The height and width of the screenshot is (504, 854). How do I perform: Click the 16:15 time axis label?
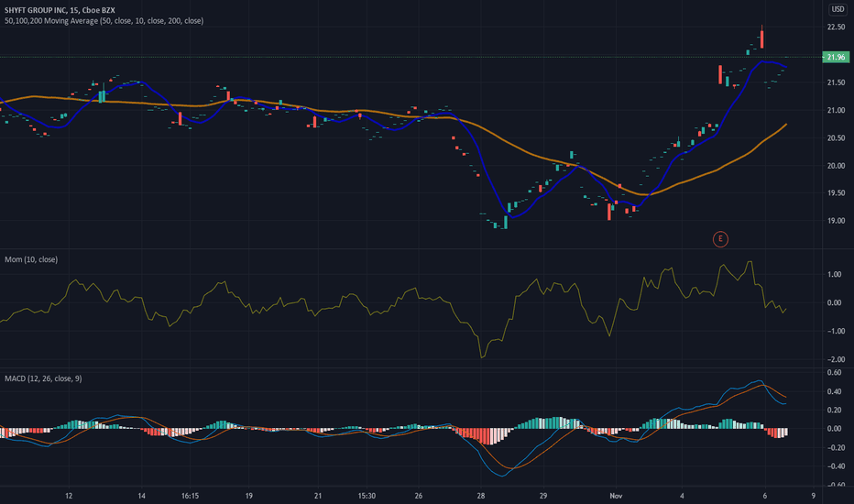tap(190, 496)
